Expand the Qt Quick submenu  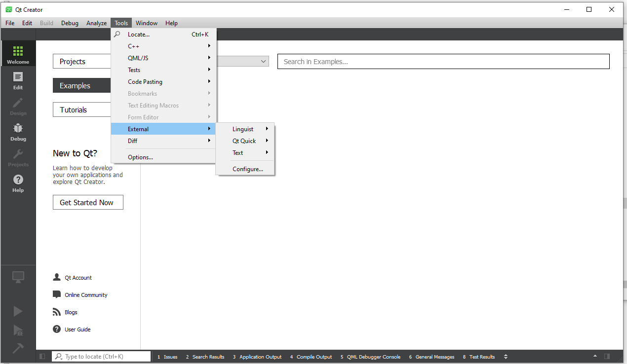tap(245, 141)
